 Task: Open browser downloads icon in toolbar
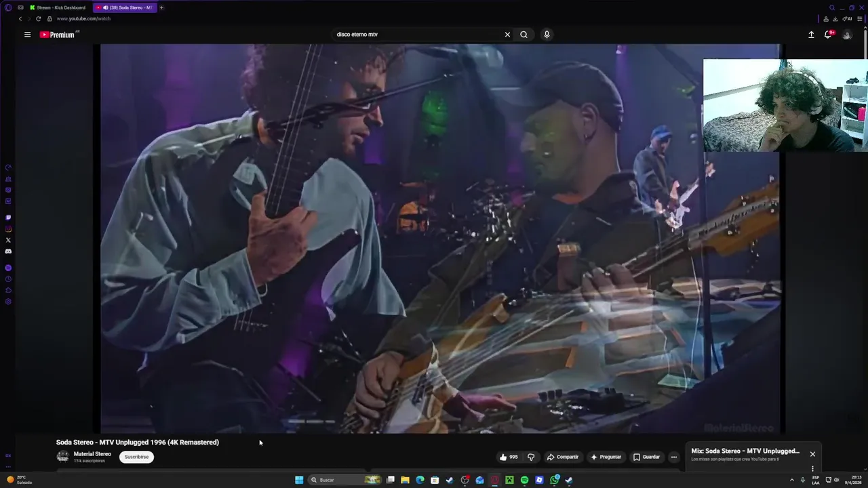point(835,19)
